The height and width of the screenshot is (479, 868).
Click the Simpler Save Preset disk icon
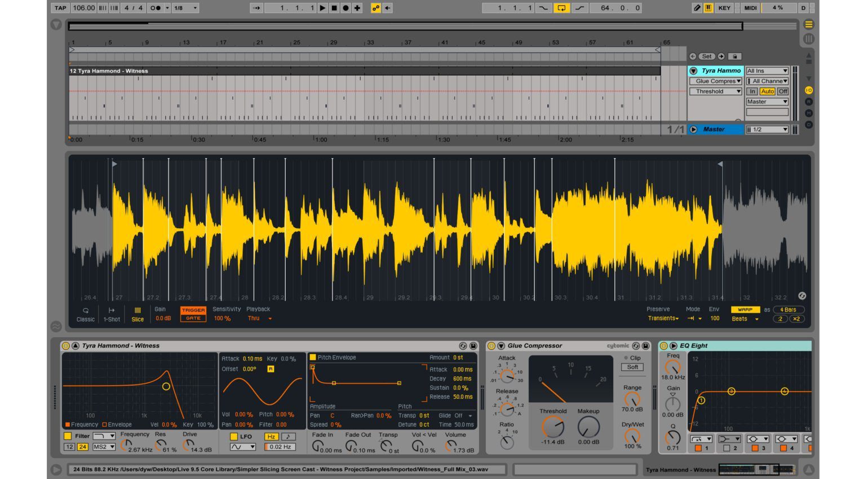[x=473, y=346]
